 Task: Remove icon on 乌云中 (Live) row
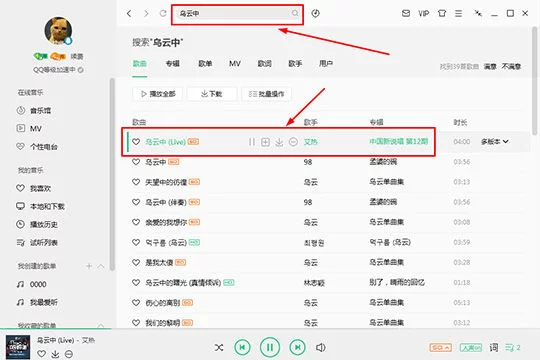click(x=293, y=142)
